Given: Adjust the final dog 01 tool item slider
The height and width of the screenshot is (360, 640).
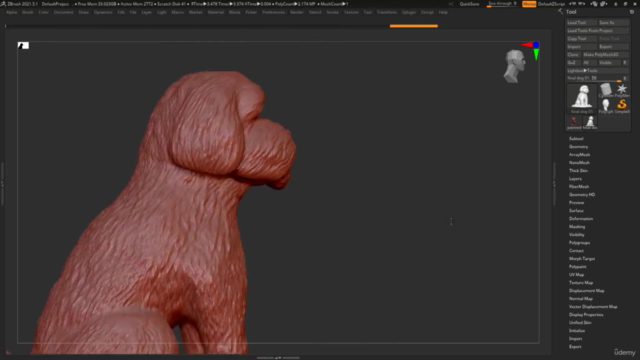Looking at the screenshot, I should click(x=594, y=78).
